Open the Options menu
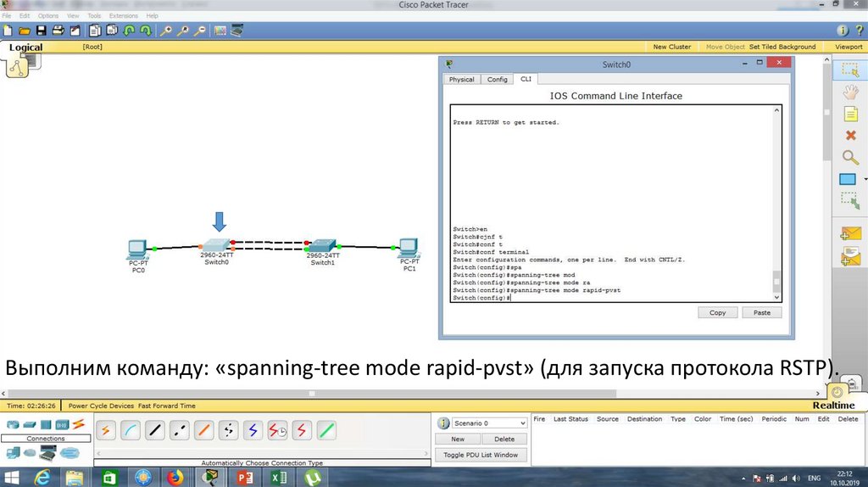Image resolution: width=868 pixels, height=487 pixels. tap(48, 15)
